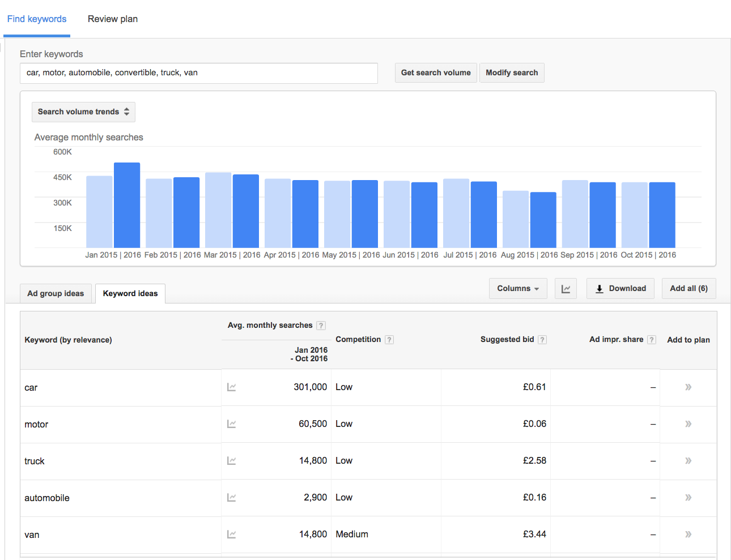Image resolution: width=731 pixels, height=560 pixels.
Task: Show help for Suggested bid column
Action: (542, 340)
